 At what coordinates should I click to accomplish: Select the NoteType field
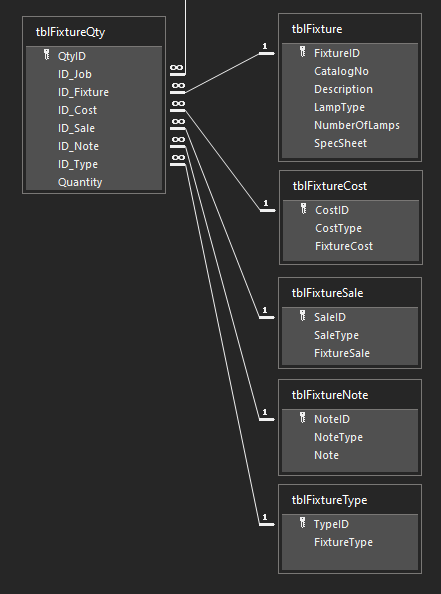tap(350, 437)
